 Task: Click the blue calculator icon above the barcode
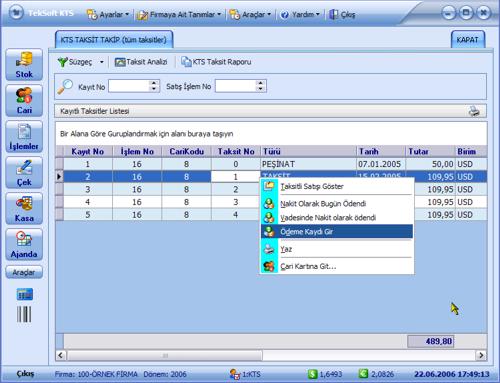point(25,294)
